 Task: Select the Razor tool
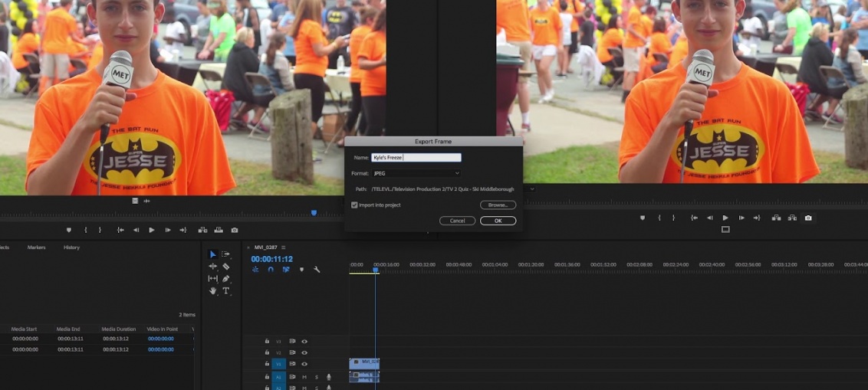click(x=226, y=267)
